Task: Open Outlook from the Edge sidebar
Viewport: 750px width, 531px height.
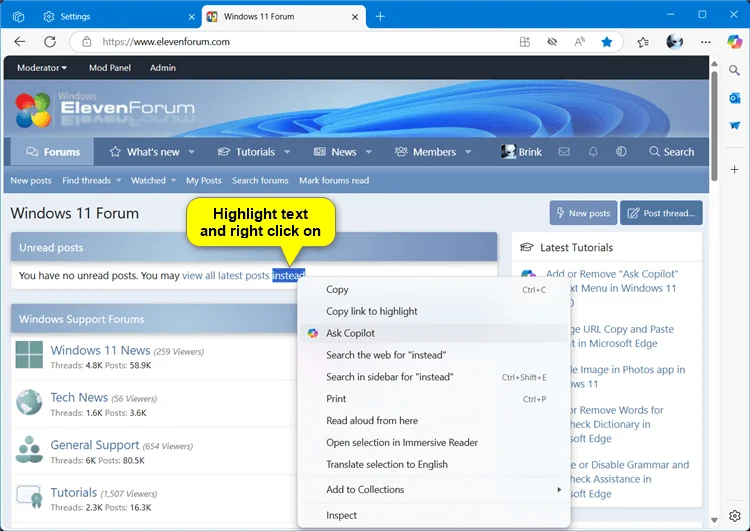Action: 734,98
